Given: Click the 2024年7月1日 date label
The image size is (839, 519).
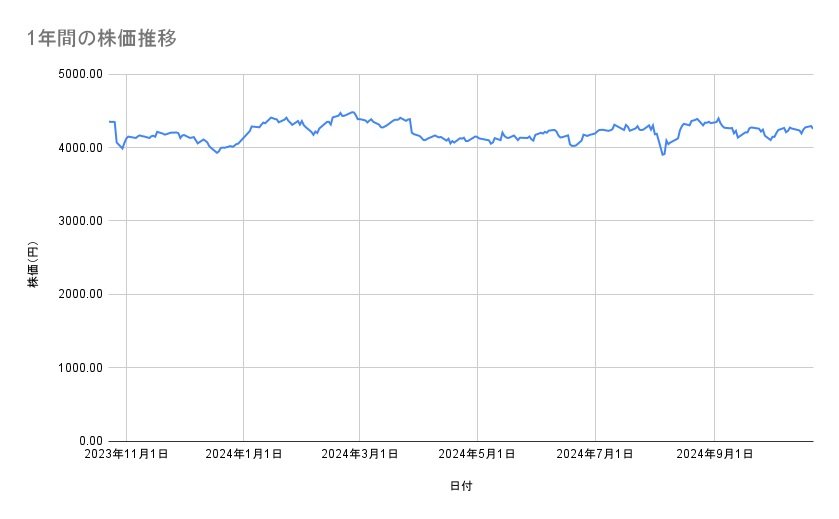Looking at the screenshot, I should (x=596, y=455).
